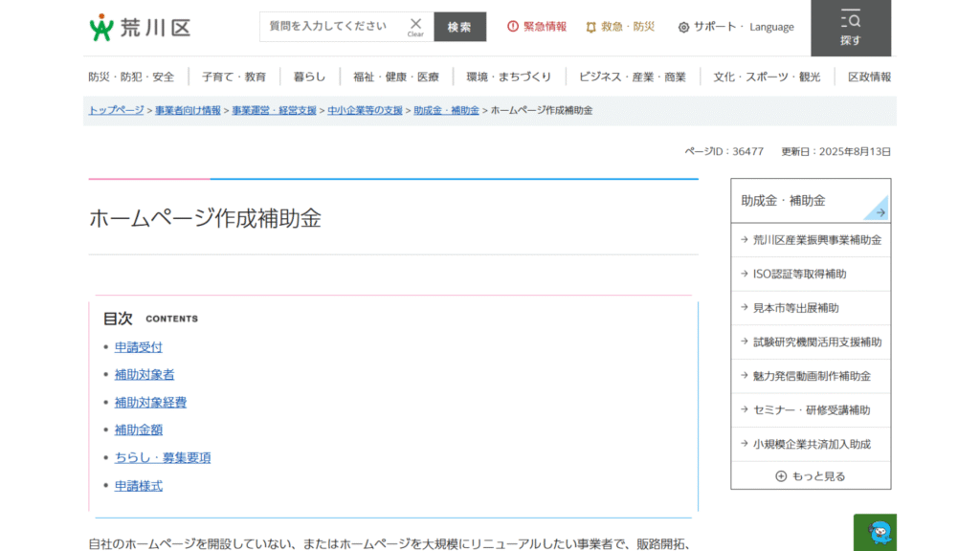The image size is (980, 551).
Task: Clear the search box with the X icon
Action: tap(415, 26)
